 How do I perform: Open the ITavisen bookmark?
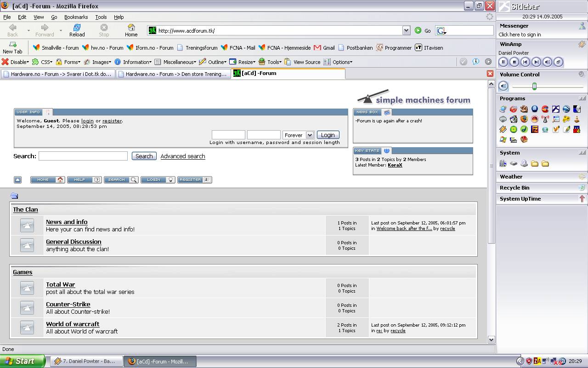(x=429, y=48)
